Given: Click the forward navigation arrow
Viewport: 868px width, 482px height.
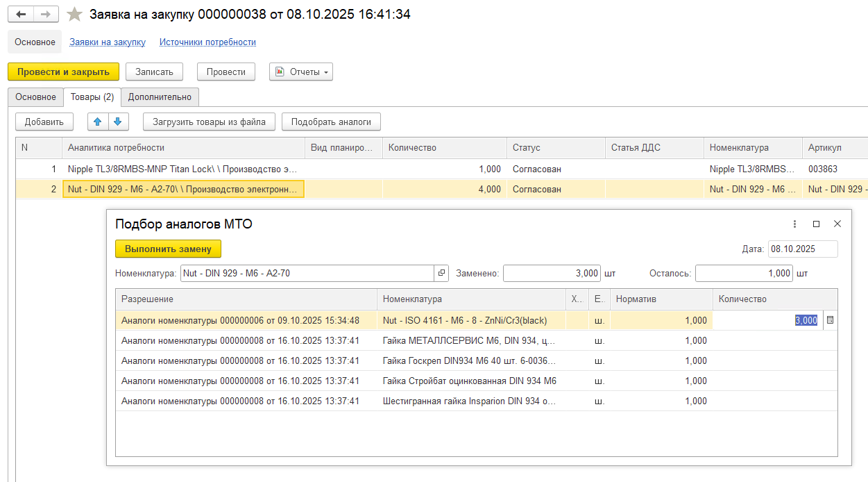Looking at the screenshot, I should [46, 15].
